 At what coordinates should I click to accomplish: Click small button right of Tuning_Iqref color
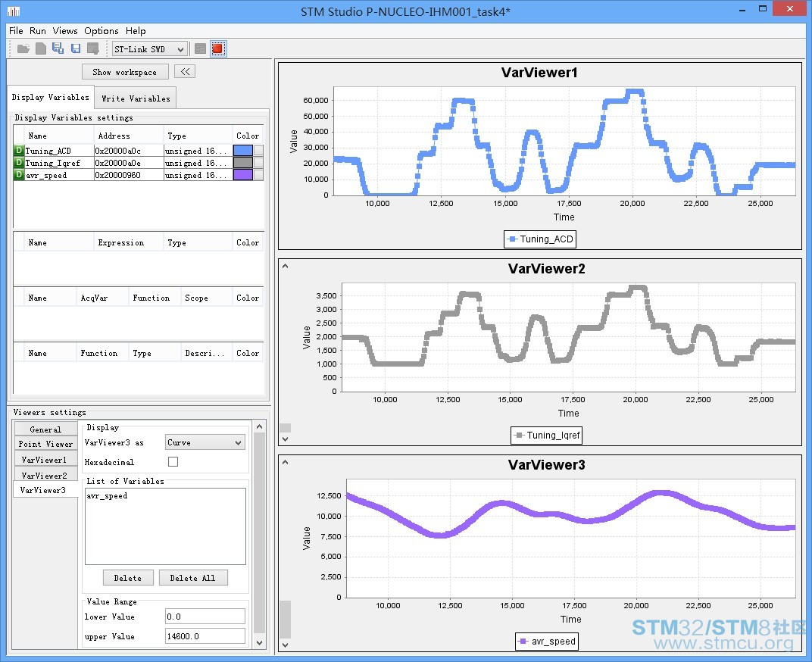(258, 163)
